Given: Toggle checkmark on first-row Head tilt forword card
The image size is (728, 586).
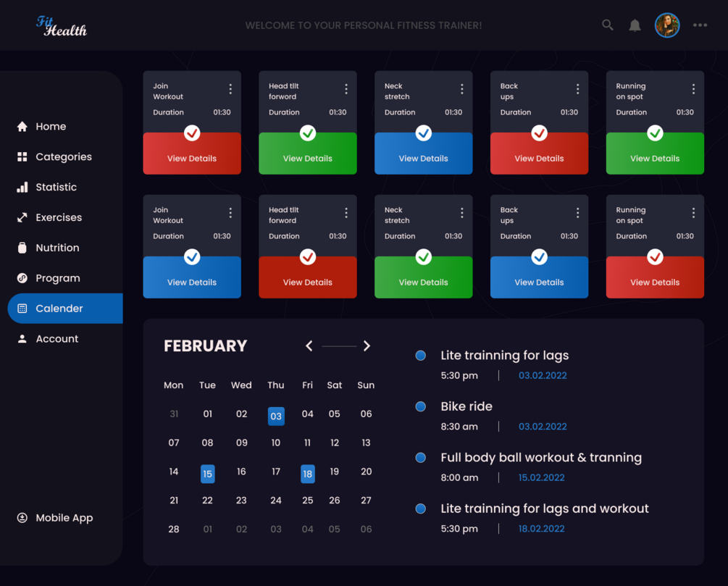Looking at the screenshot, I should coord(308,133).
